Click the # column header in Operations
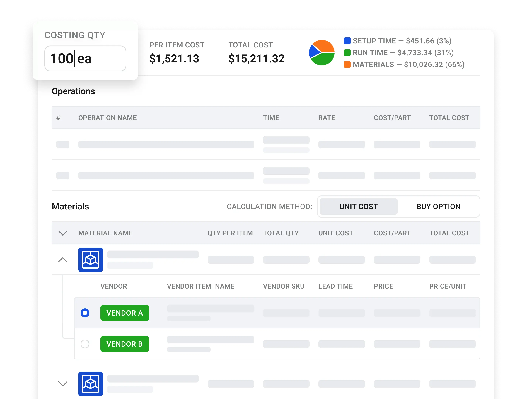Image resolution: width=532 pixels, height=399 pixels. click(58, 118)
